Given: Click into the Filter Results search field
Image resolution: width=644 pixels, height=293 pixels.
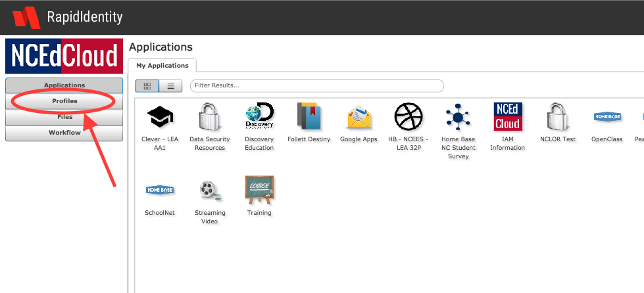Looking at the screenshot, I should [316, 86].
